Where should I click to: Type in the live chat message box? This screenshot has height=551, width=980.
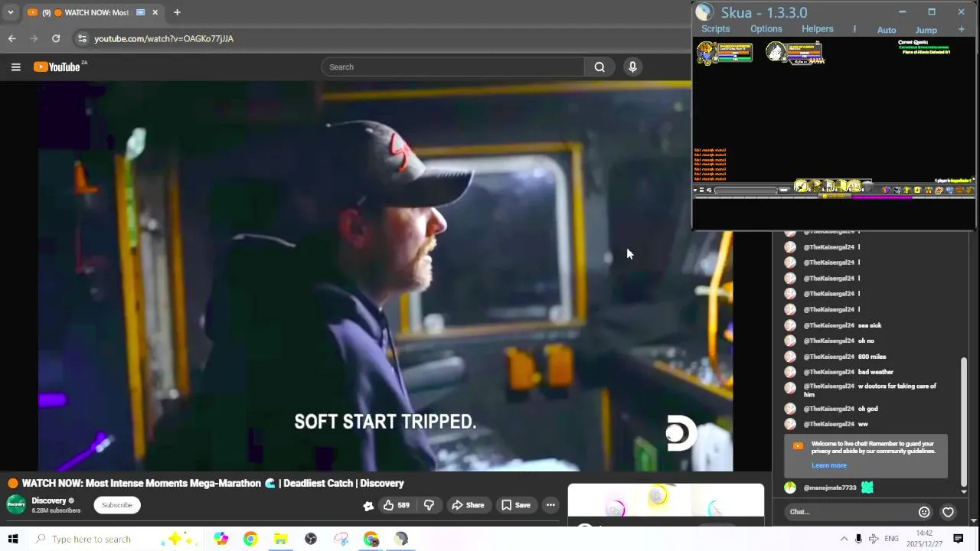[x=850, y=512]
